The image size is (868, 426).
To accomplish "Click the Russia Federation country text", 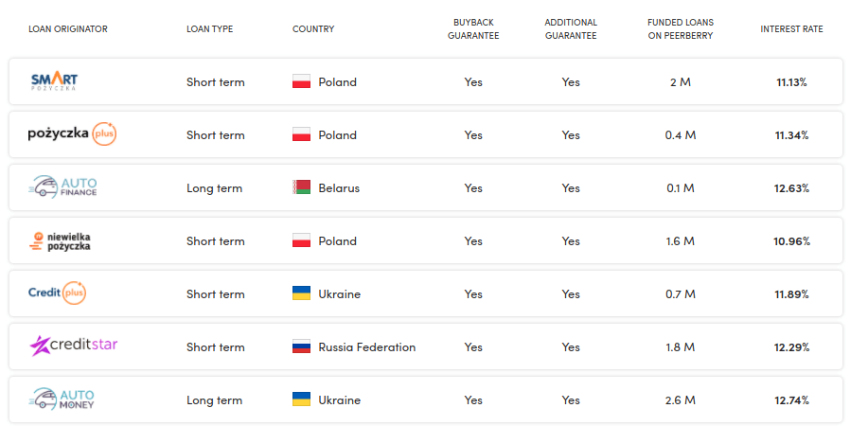I will [x=367, y=346].
